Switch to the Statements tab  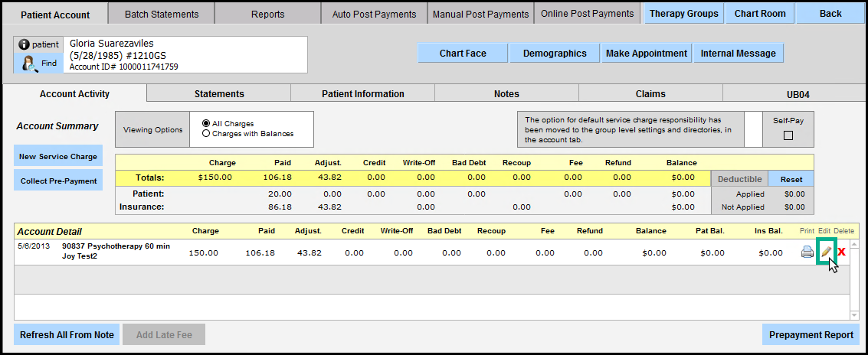pos(219,94)
